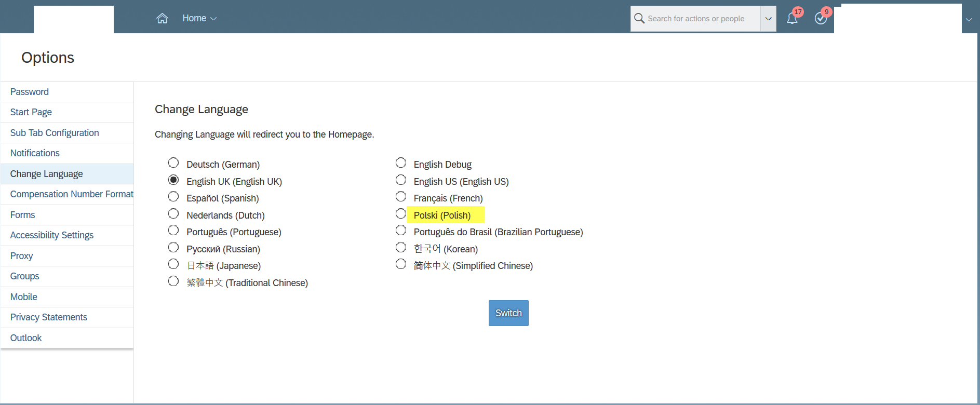
Task: Open the search scope dropdown arrow
Action: coord(768,19)
